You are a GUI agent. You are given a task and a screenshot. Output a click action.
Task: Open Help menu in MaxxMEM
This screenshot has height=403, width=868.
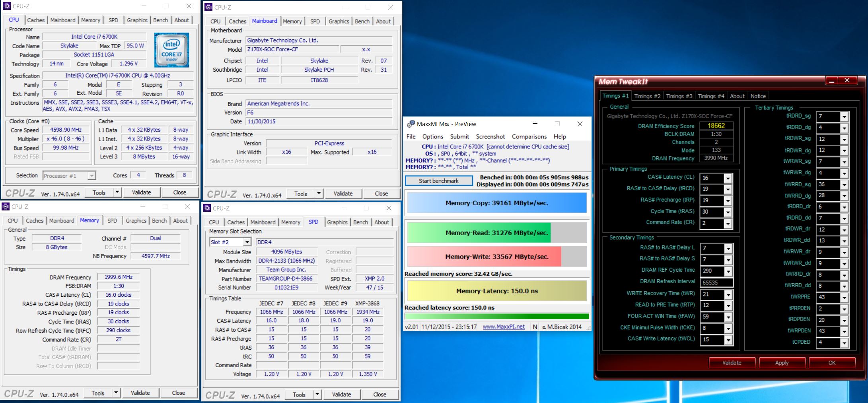[x=560, y=136]
